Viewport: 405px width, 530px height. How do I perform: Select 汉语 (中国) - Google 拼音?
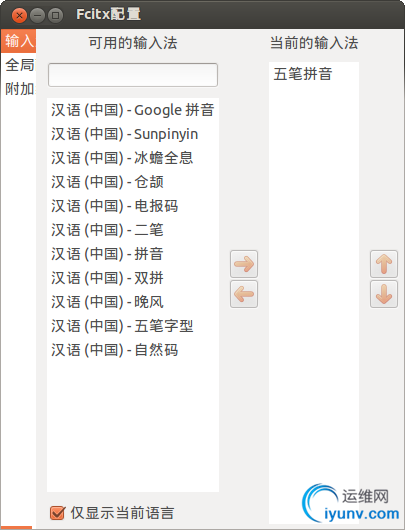[x=133, y=110]
